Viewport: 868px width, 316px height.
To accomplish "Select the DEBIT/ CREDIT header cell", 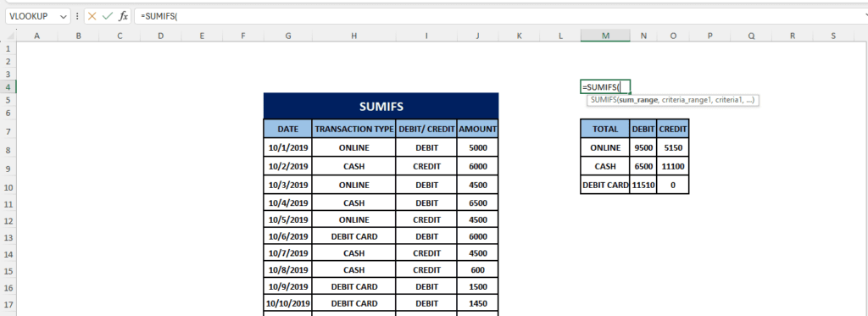I will [x=426, y=129].
